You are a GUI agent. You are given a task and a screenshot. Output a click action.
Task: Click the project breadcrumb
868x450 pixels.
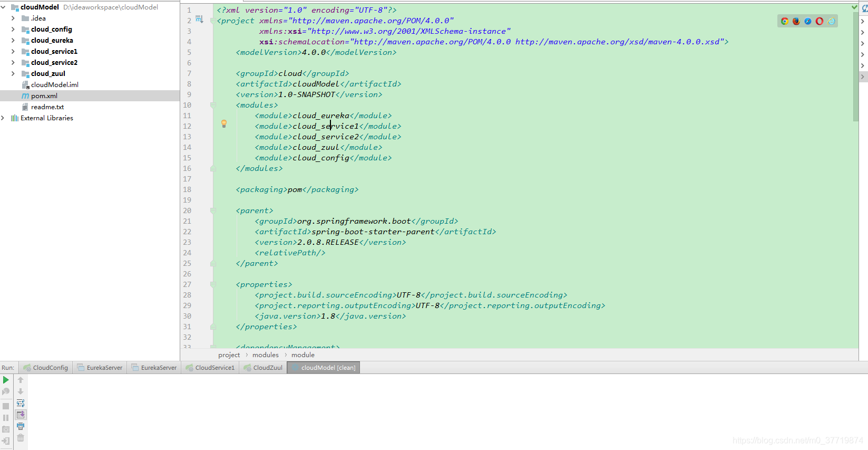(229, 355)
